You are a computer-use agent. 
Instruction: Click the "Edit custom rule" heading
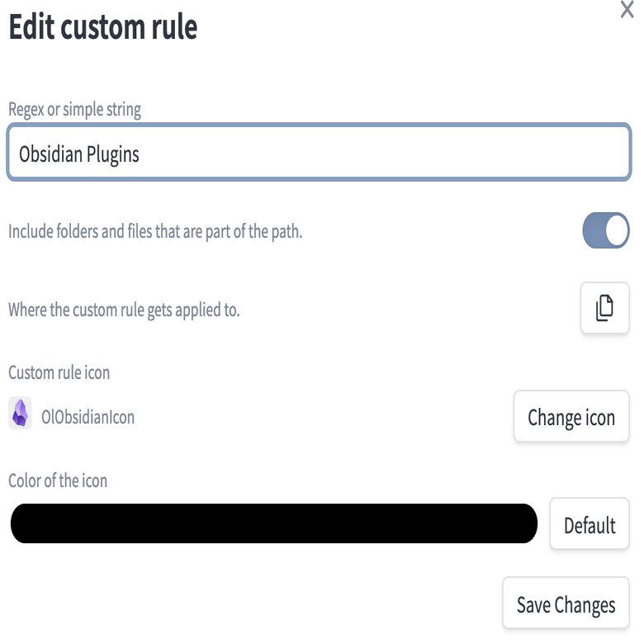point(102,27)
